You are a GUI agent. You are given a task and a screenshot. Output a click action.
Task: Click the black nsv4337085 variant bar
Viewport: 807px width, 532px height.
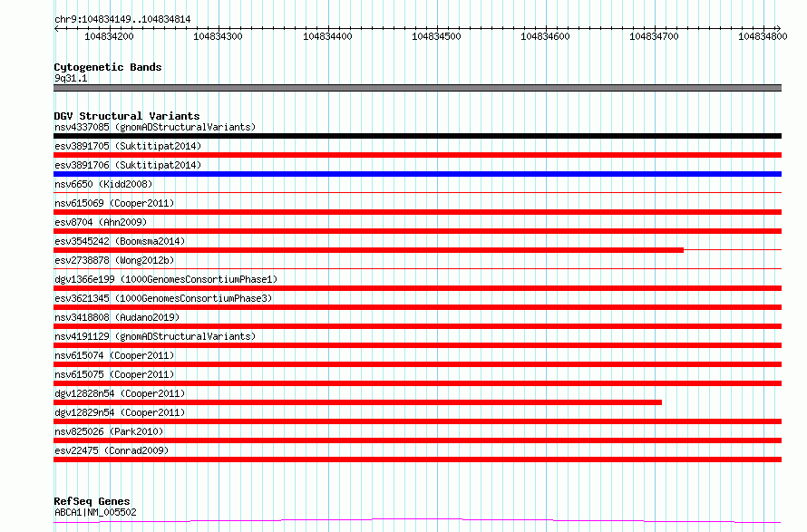pyautogui.click(x=417, y=136)
